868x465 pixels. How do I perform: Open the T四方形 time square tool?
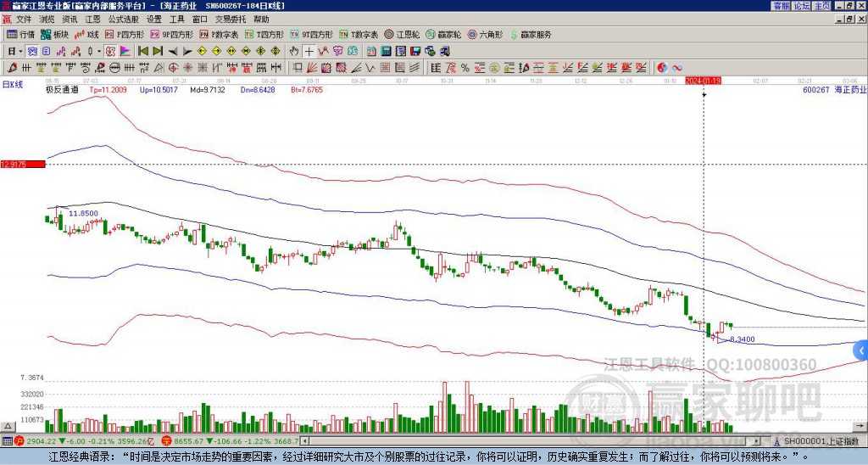(x=264, y=34)
